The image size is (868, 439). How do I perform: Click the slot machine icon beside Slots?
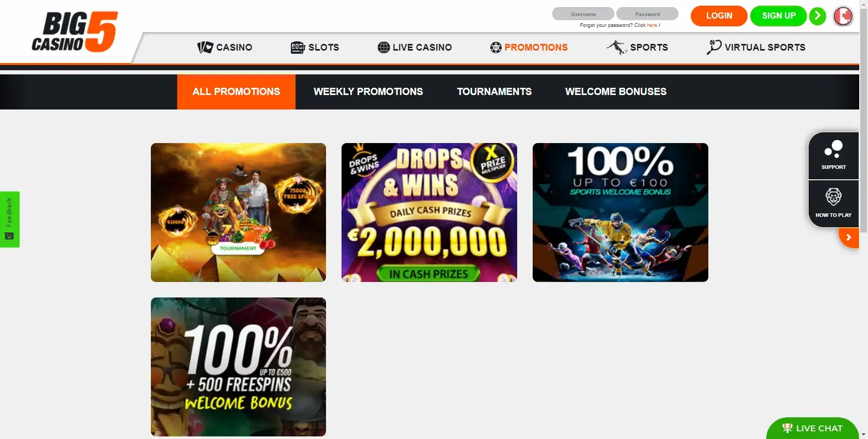point(298,48)
